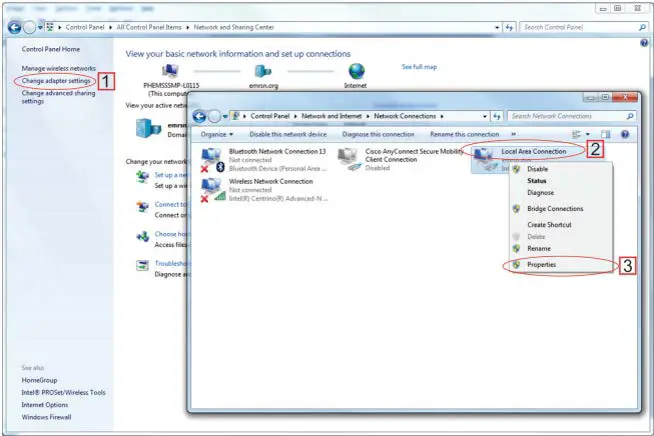Click Connect to a network icon
This screenshot has width=654, height=436.
[143, 207]
